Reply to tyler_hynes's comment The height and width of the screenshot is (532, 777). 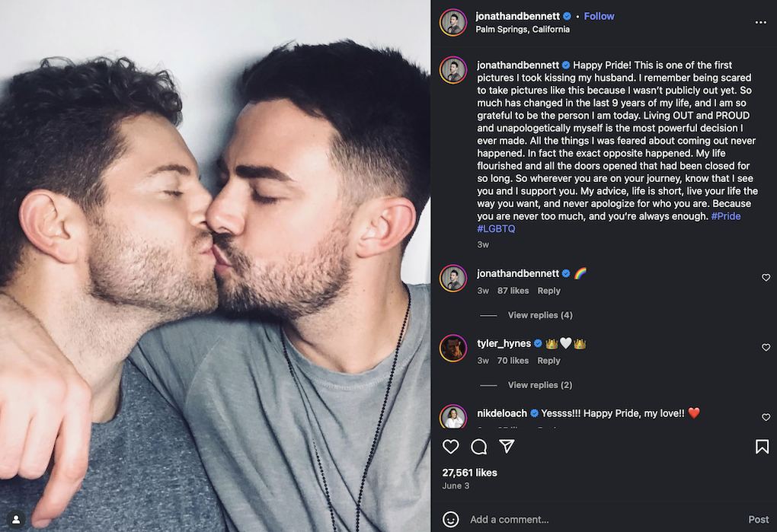pyautogui.click(x=548, y=361)
